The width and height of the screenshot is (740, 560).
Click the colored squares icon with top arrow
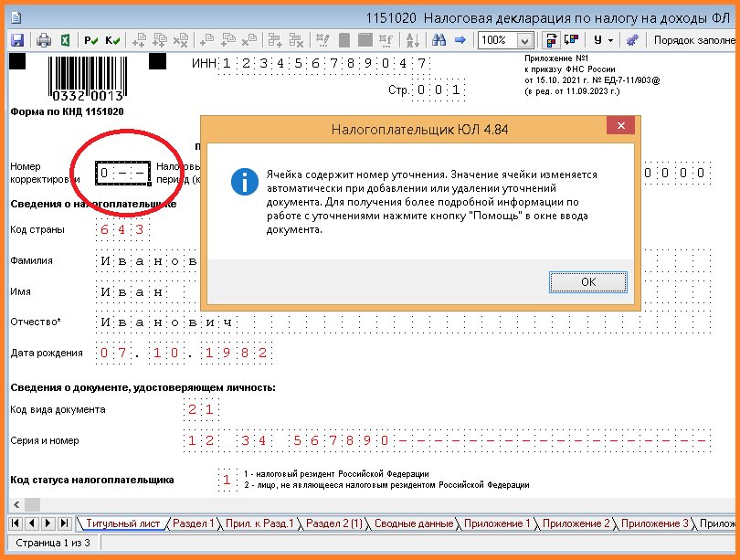551,40
